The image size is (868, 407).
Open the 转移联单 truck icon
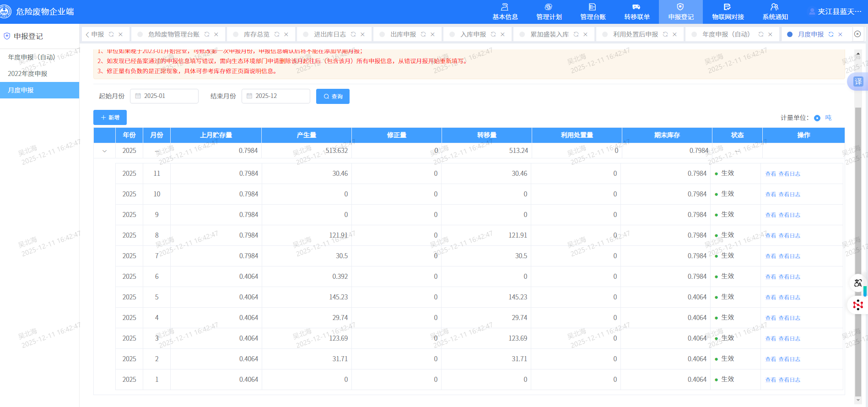pyautogui.click(x=636, y=7)
